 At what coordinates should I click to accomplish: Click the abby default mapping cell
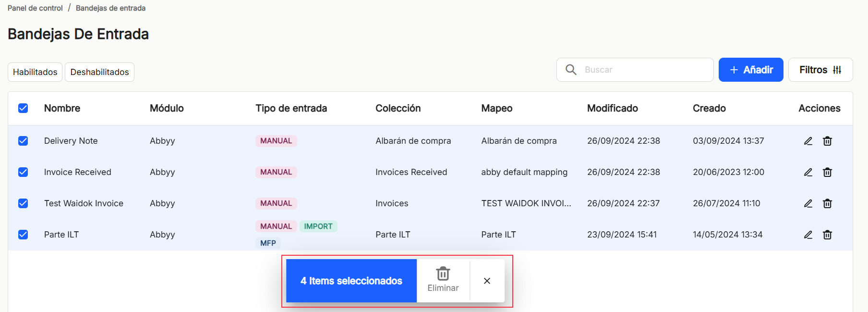tap(524, 172)
